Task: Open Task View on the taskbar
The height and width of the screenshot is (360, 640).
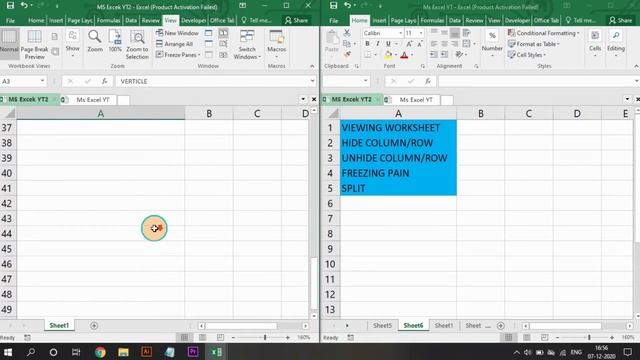Action: point(76,352)
